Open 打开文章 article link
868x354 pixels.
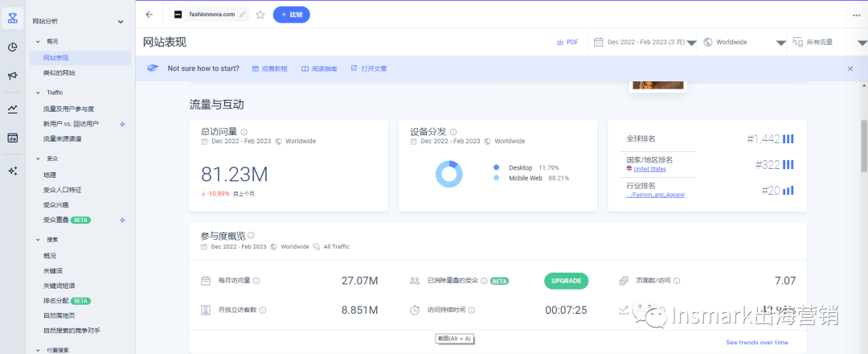369,68
